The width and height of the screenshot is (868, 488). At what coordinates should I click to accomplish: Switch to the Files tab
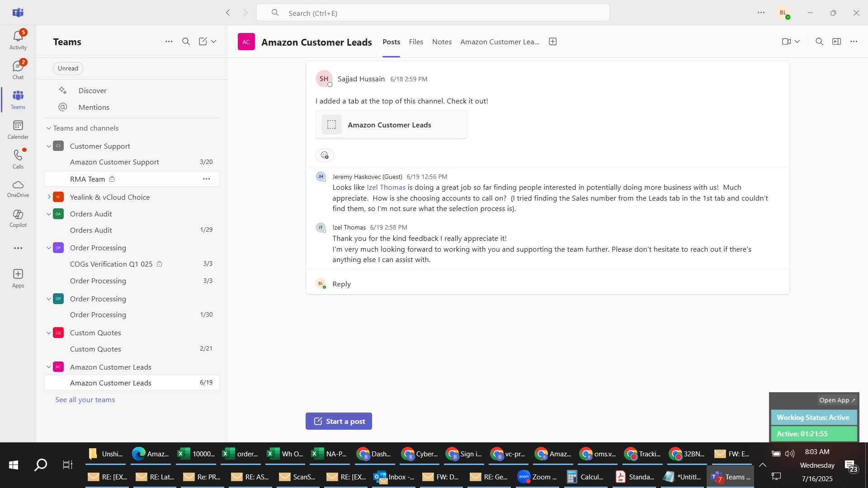(416, 42)
